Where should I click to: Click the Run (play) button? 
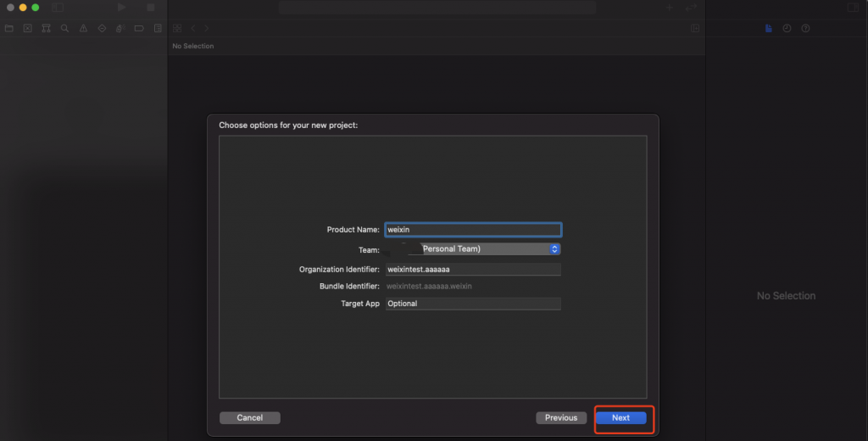tap(122, 8)
